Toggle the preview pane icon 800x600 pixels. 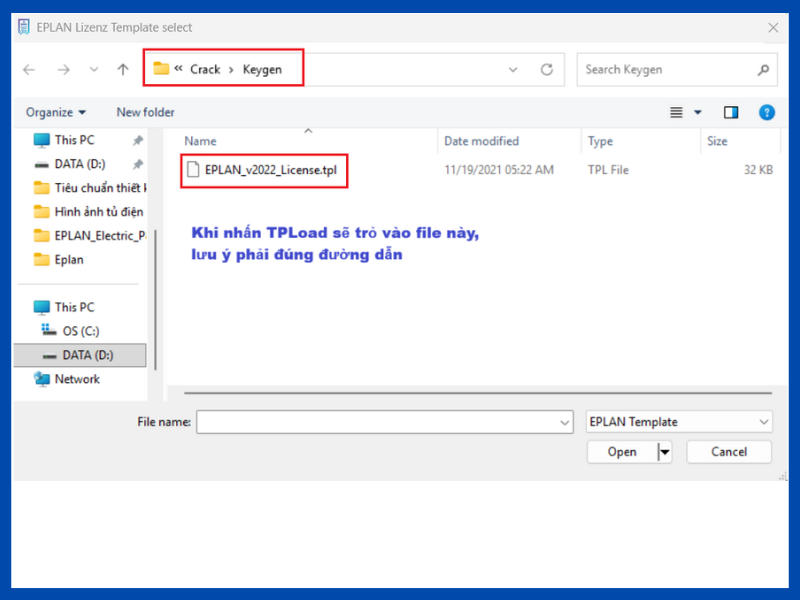(731, 112)
